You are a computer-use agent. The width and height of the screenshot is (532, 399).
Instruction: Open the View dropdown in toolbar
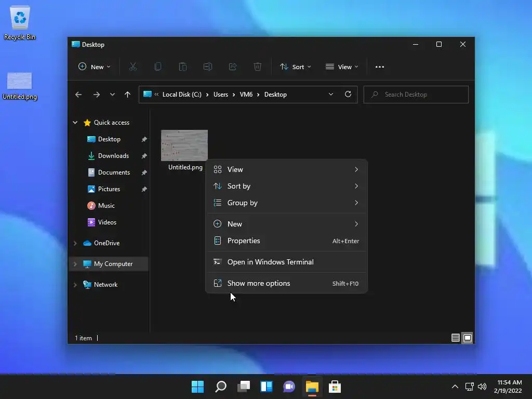tap(342, 67)
